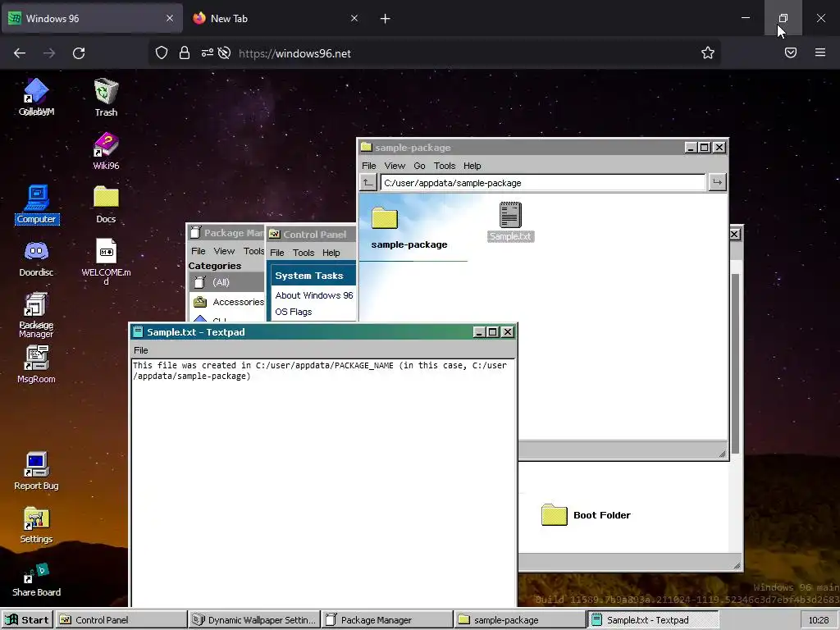Open Tools menu in sample-package window

click(x=445, y=166)
